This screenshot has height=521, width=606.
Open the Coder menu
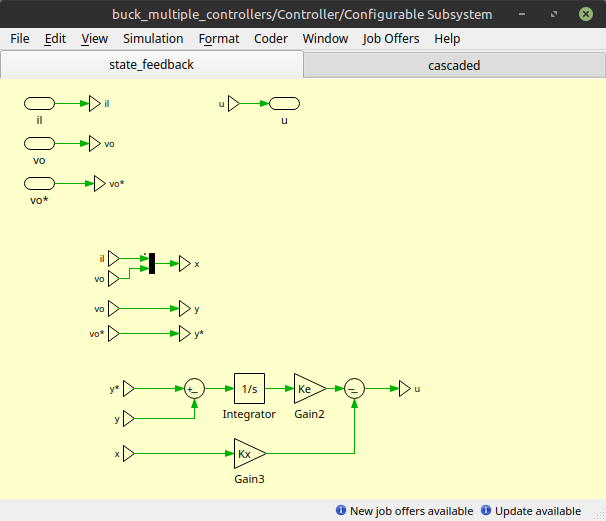point(271,39)
